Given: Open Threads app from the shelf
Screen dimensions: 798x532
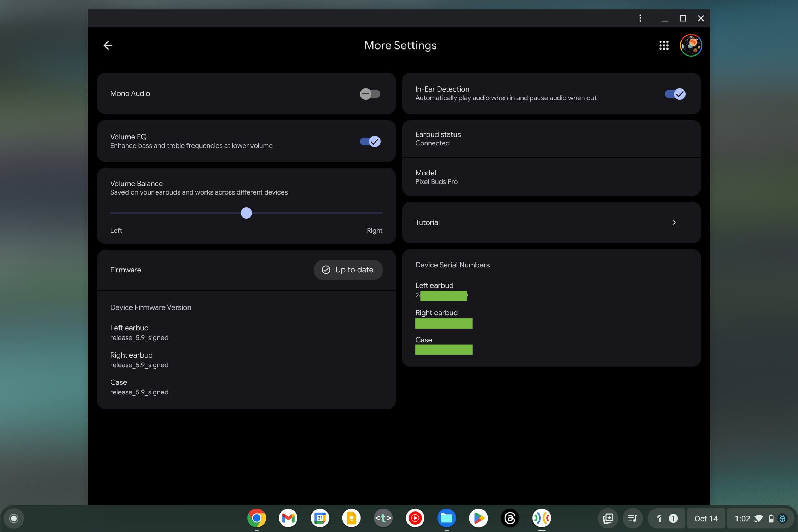Looking at the screenshot, I should coord(510,518).
